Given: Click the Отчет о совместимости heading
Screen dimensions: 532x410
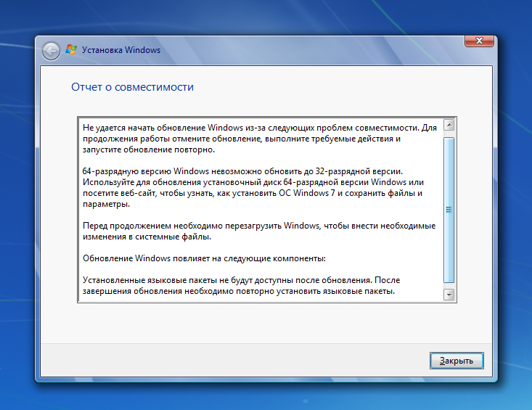Looking at the screenshot, I should click(x=132, y=87).
